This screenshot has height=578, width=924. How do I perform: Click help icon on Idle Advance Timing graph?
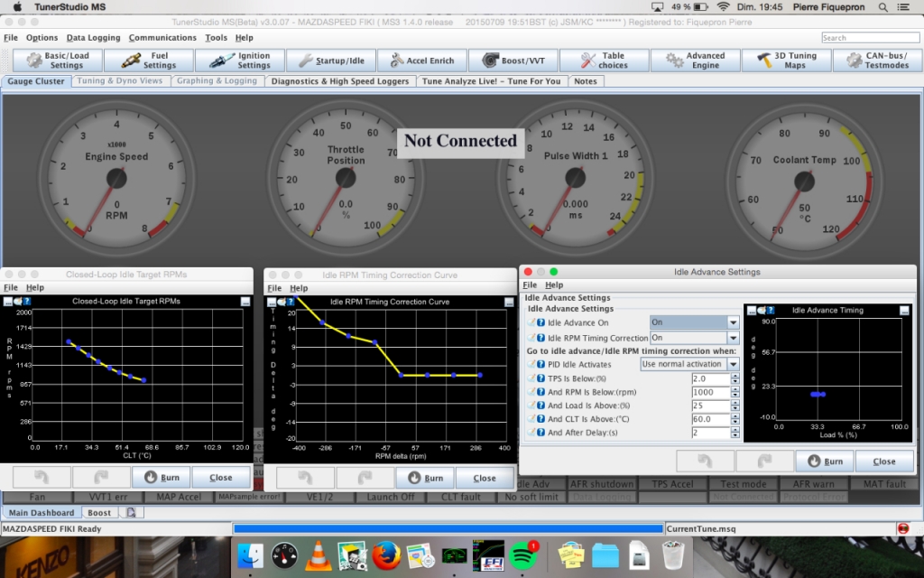coord(771,311)
